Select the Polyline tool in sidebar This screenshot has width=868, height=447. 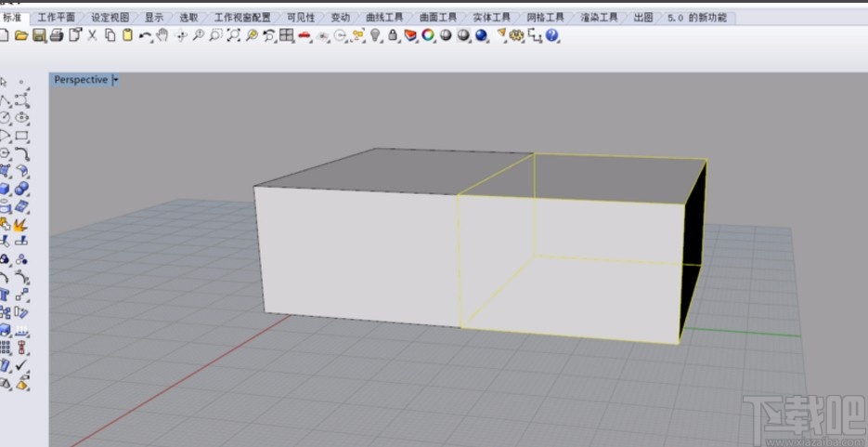pyautogui.click(x=5, y=100)
